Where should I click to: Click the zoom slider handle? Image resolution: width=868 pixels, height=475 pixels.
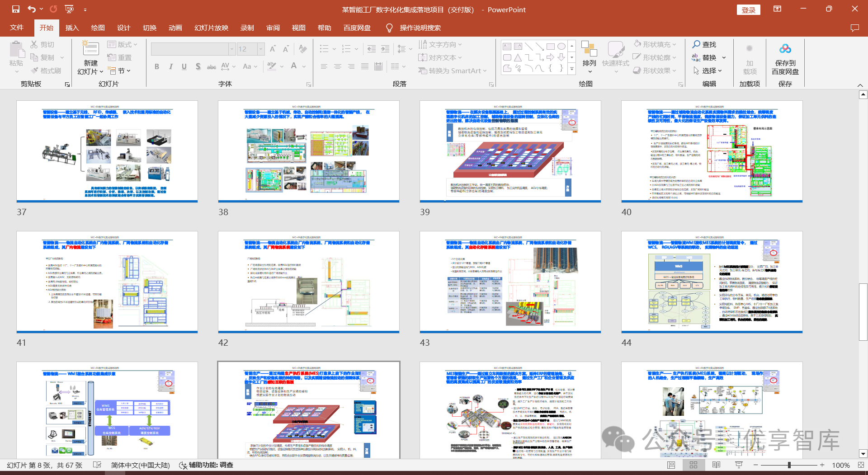[x=789, y=465]
